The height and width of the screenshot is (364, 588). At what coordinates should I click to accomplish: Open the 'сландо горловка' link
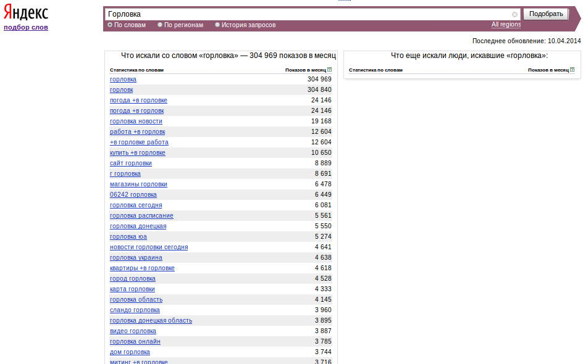(135, 310)
